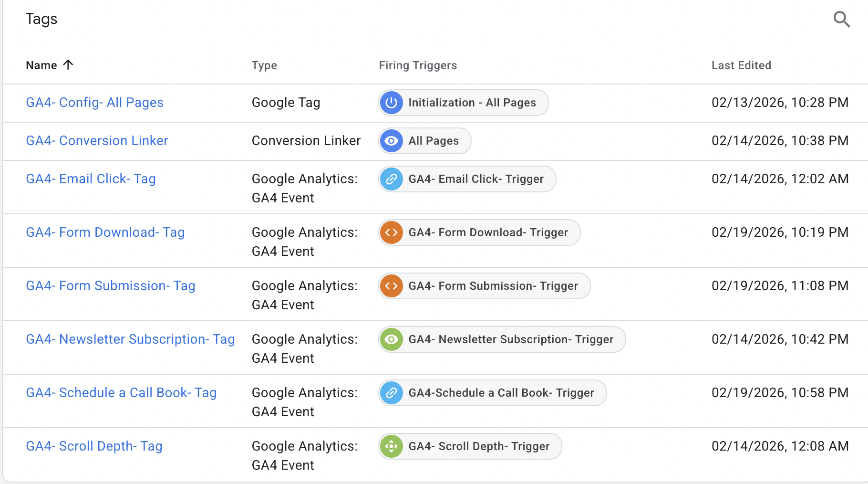Click the scroll icon on Scroll Depth trigger
This screenshot has width=868, height=484.
pyautogui.click(x=391, y=446)
